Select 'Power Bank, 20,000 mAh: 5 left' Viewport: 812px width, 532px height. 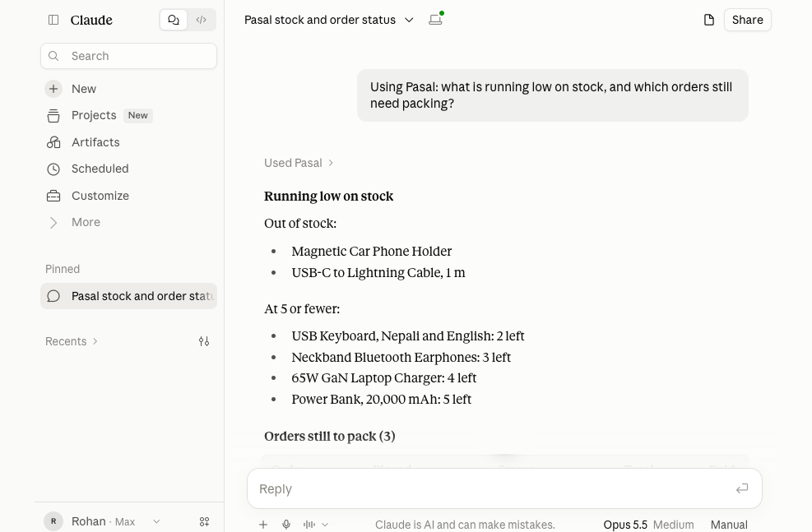[x=381, y=400]
